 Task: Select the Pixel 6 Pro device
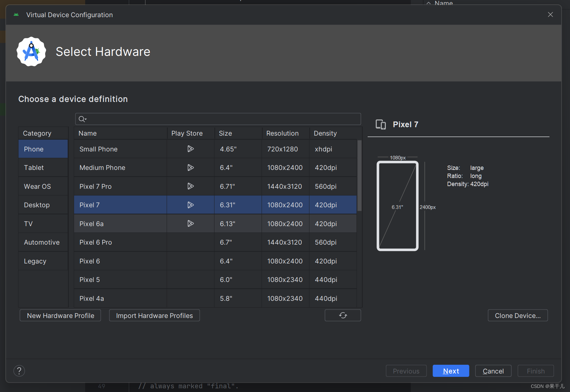(96, 242)
